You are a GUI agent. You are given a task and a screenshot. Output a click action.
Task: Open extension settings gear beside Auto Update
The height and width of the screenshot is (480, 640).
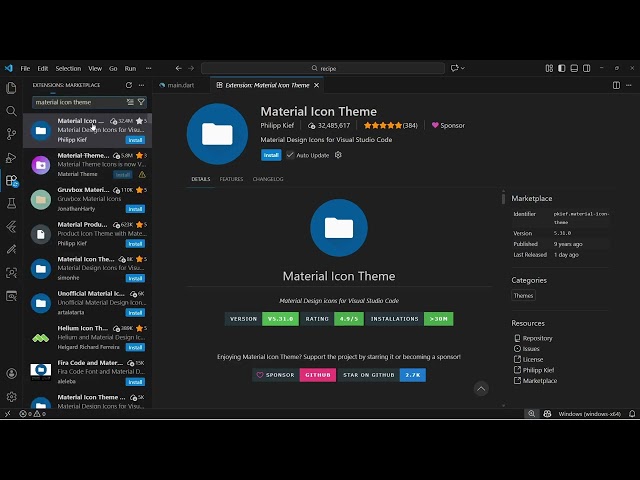(338, 155)
